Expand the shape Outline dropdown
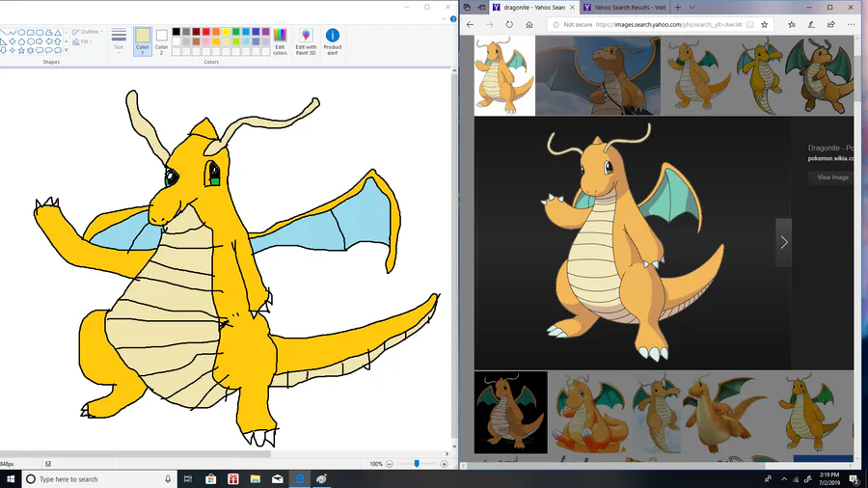Viewport: 868px width, 488px height. (90, 32)
